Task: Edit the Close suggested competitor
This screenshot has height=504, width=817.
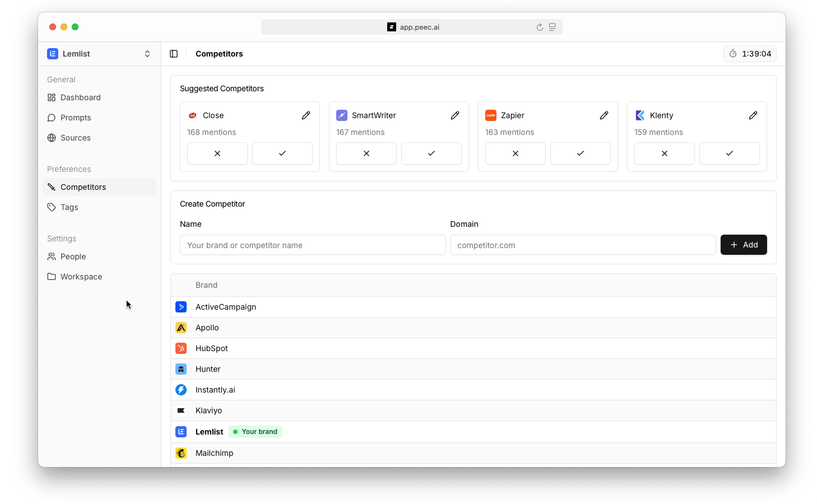Action: point(306,115)
